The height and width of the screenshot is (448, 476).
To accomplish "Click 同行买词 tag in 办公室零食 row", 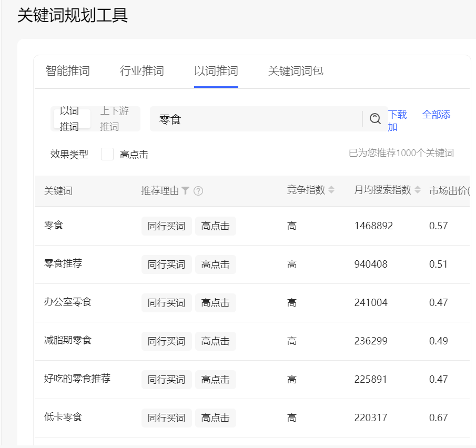I will click(166, 303).
